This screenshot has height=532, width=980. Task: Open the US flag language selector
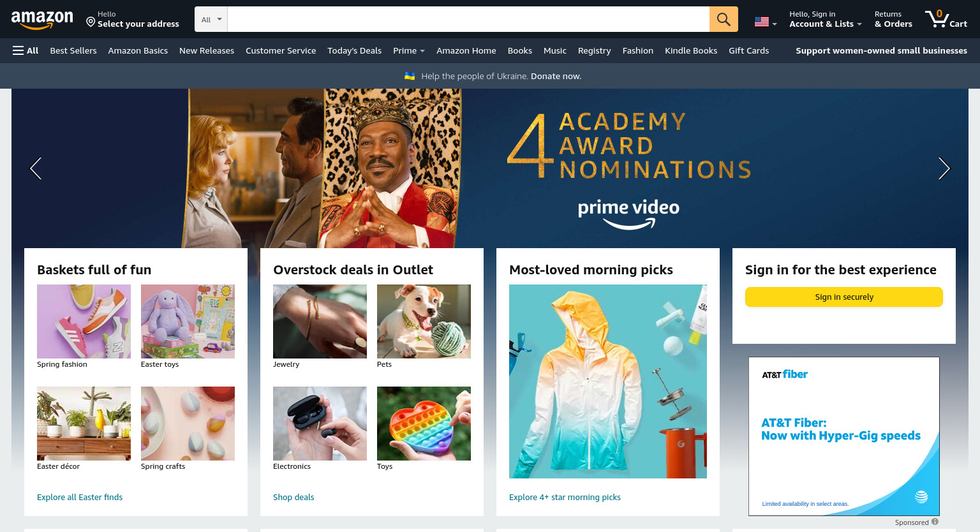[766, 22]
